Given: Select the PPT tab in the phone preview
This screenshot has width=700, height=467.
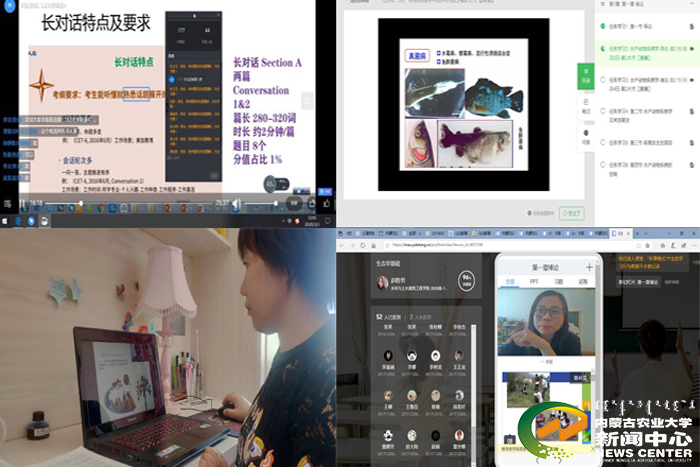Looking at the screenshot, I should coord(534,281).
